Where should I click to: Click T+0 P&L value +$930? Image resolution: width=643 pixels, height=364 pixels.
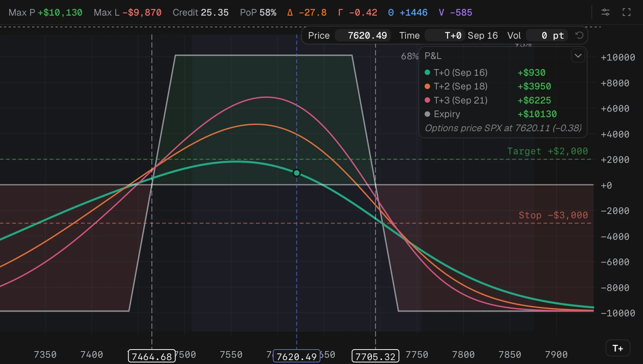pyautogui.click(x=531, y=73)
